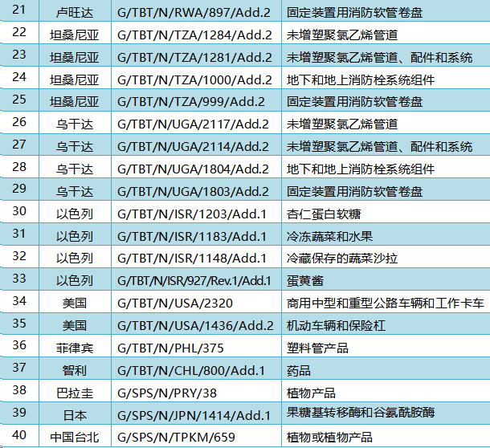
Task: Select cell G/TBT/N/ISR/1183/Add.1
Action: pos(196,234)
